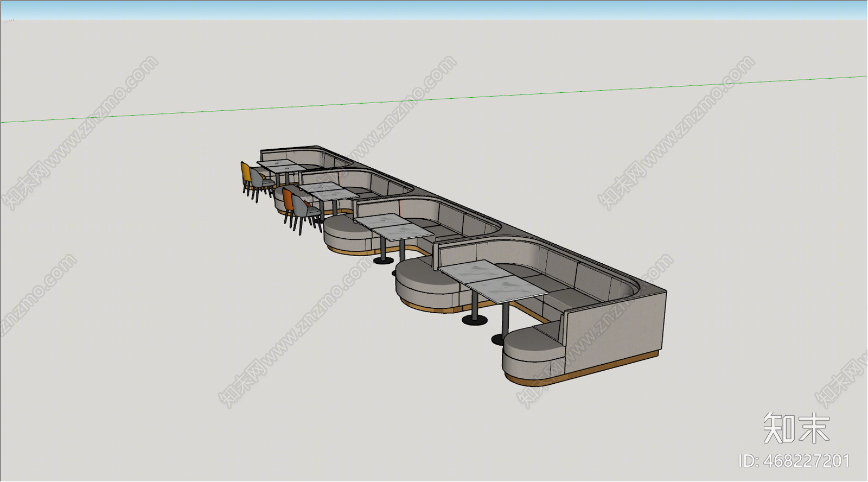Select the rounded seat end left of the nearest table

(x=427, y=284)
